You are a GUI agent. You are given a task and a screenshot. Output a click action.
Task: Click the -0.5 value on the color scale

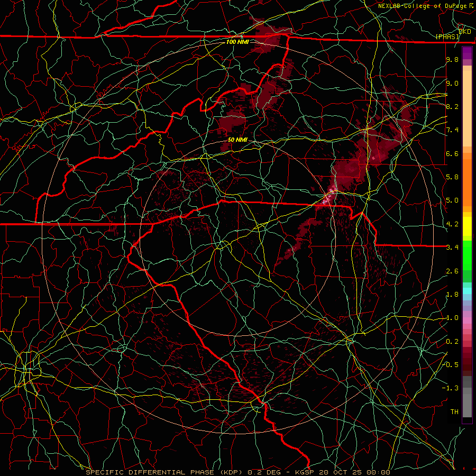click(x=451, y=365)
